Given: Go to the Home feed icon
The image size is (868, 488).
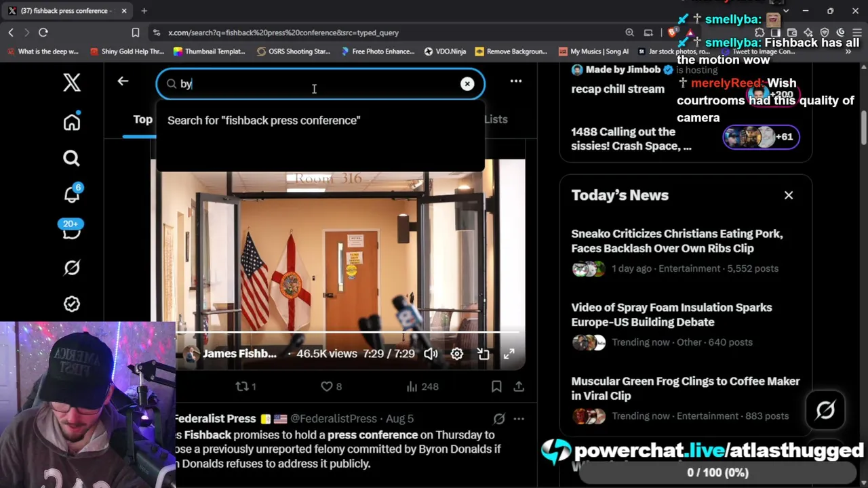Looking at the screenshot, I should [72, 122].
